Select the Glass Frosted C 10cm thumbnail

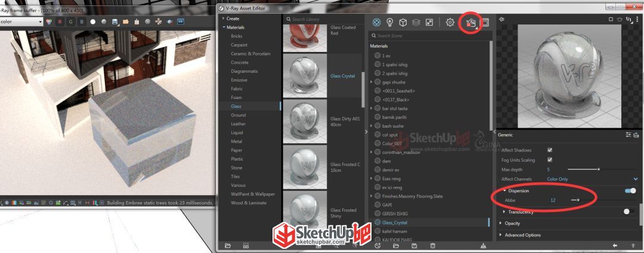click(x=305, y=166)
